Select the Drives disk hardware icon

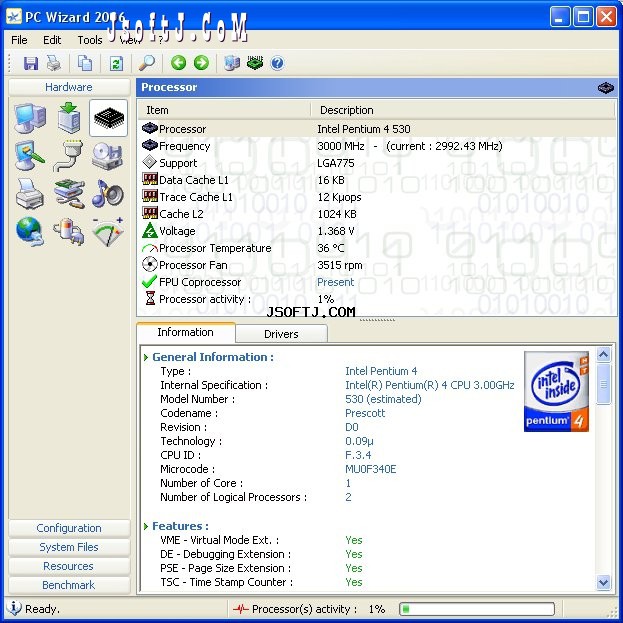coord(107,156)
